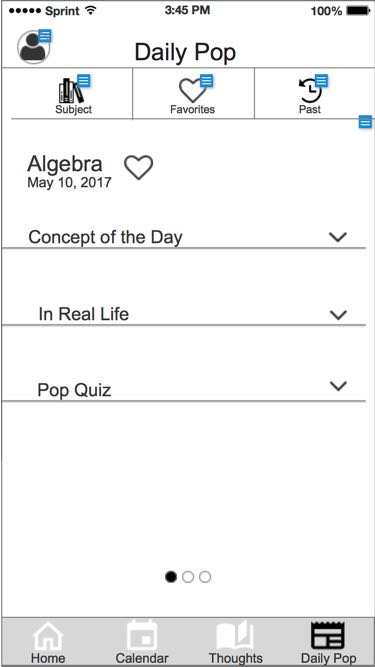Select the Daily Pop newspaper icon
Screen dimensions: 375x667
pos(328,635)
